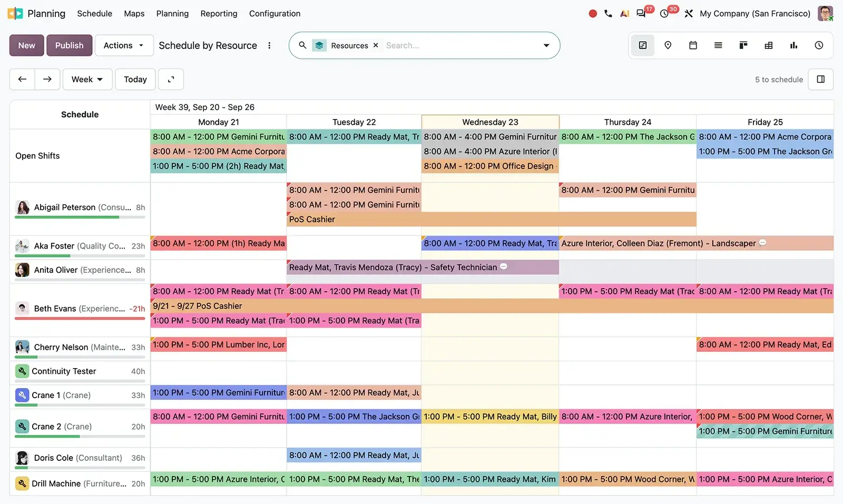The height and width of the screenshot is (504, 843).
Task: Open the activities clock icon with badge 30
Action: tap(664, 14)
